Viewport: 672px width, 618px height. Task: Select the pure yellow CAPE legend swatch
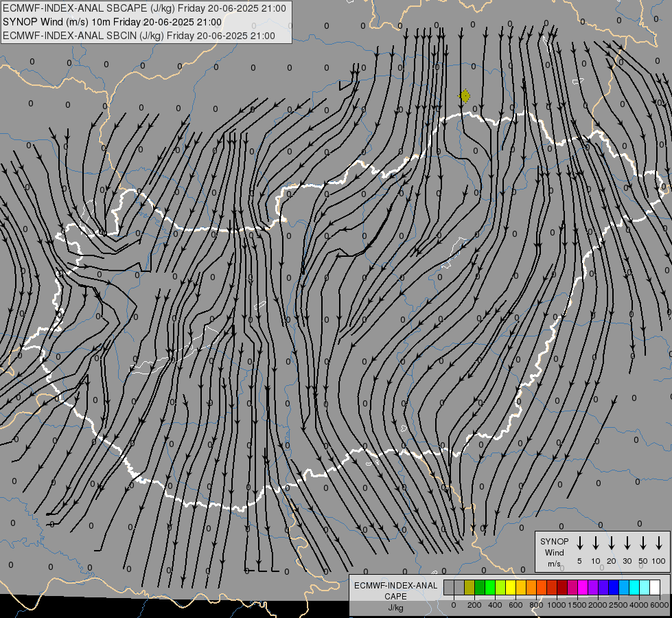[511, 588]
